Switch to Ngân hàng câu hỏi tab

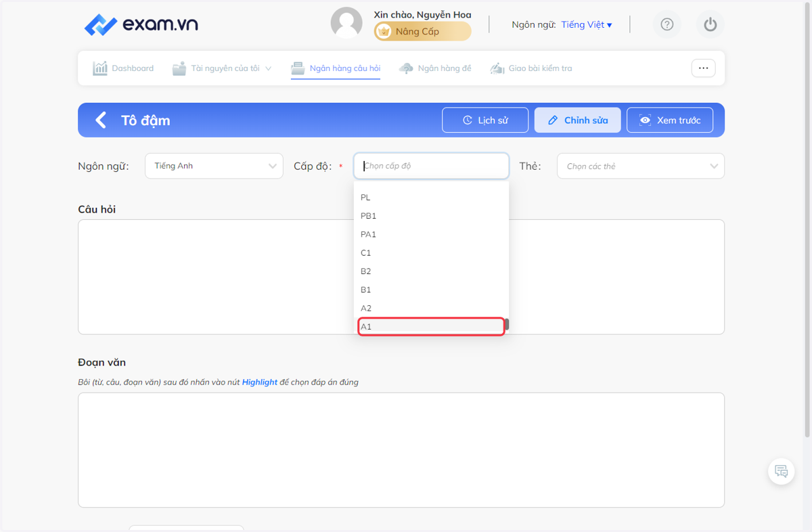(336, 68)
